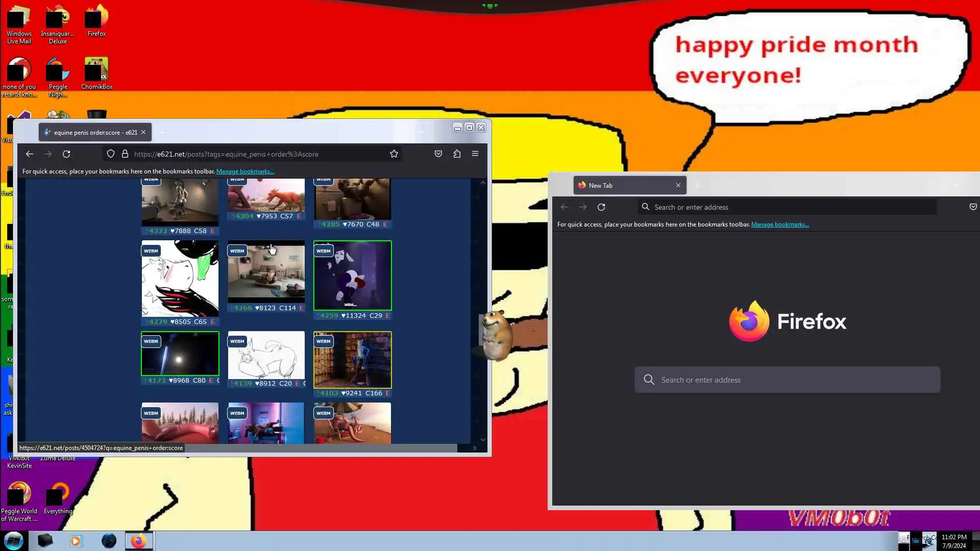Open the Firefox hamburger application menu
This screenshot has height=551, width=980.
[x=475, y=154]
